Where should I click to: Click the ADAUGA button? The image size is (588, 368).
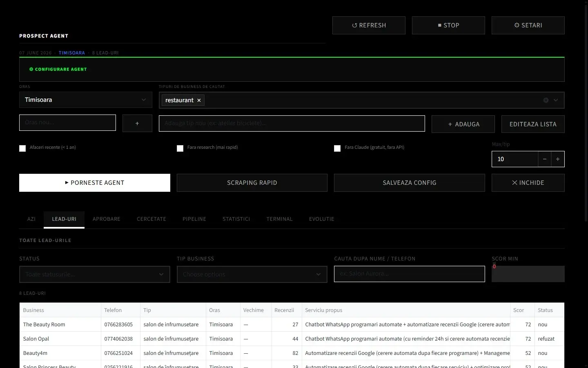pyautogui.click(x=463, y=124)
